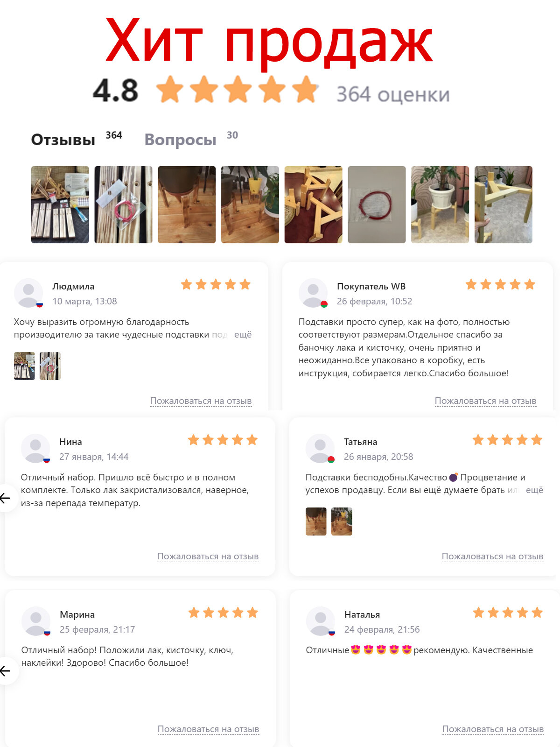
Task: Open first photo attached to Татьяна's review
Action: [316, 521]
